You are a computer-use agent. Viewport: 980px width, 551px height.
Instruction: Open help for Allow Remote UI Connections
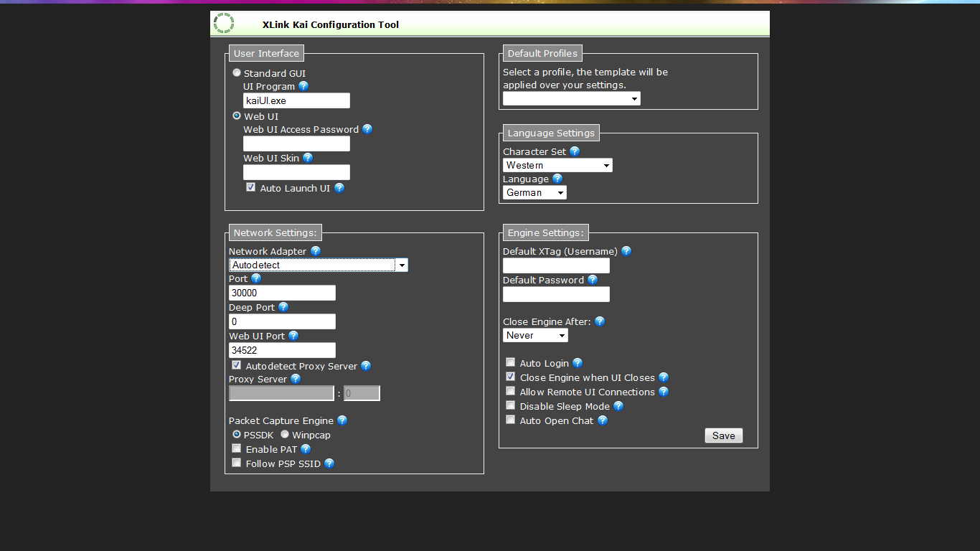664,392
